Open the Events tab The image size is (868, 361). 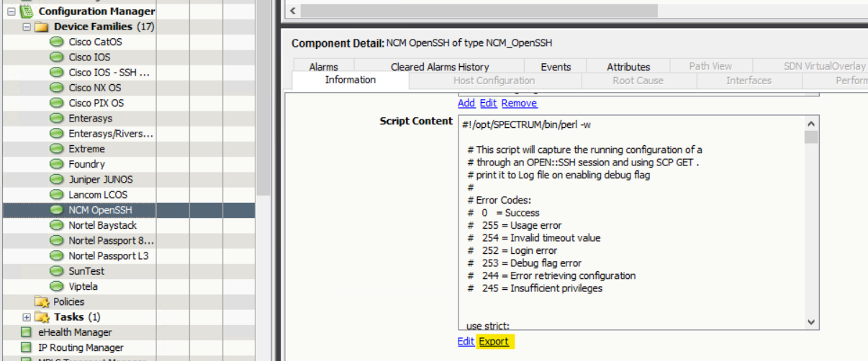556,66
